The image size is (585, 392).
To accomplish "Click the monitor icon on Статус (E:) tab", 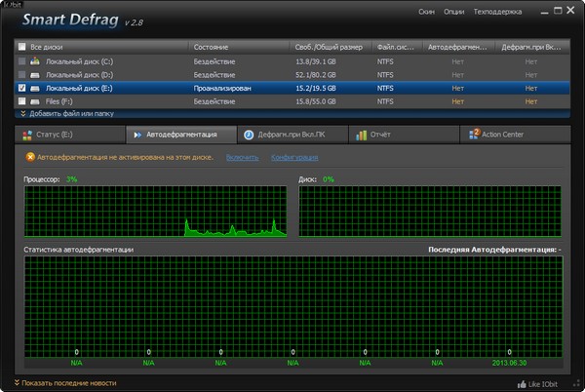I will (25, 135).
